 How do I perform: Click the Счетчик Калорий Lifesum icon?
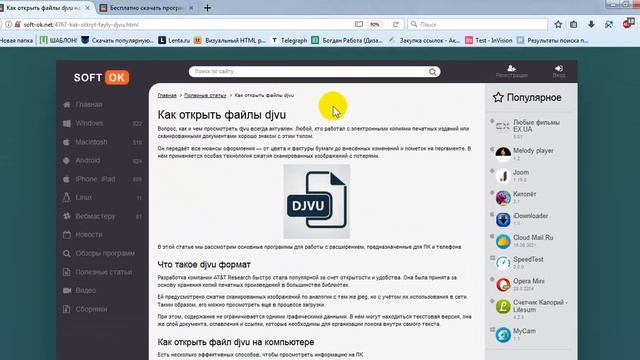pos(503,307)
